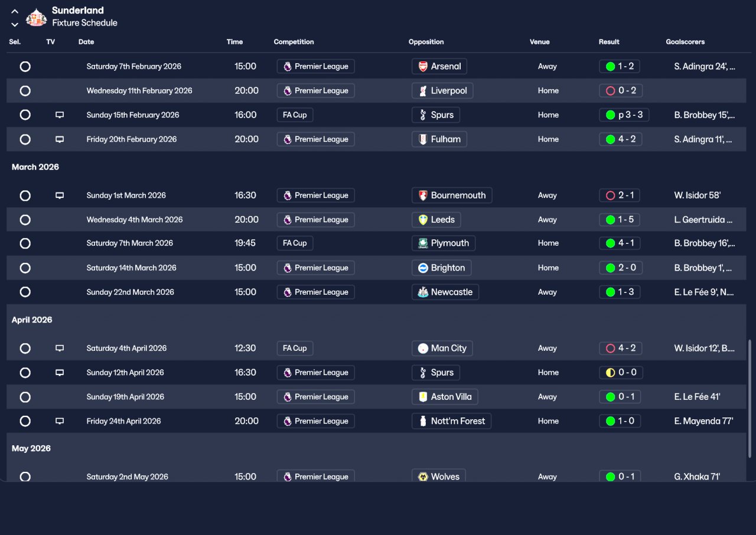Viewport: 756px width, 535px height.
Task: Click the vertical scrollbar of the fixture list
Action: pos(750,399)
